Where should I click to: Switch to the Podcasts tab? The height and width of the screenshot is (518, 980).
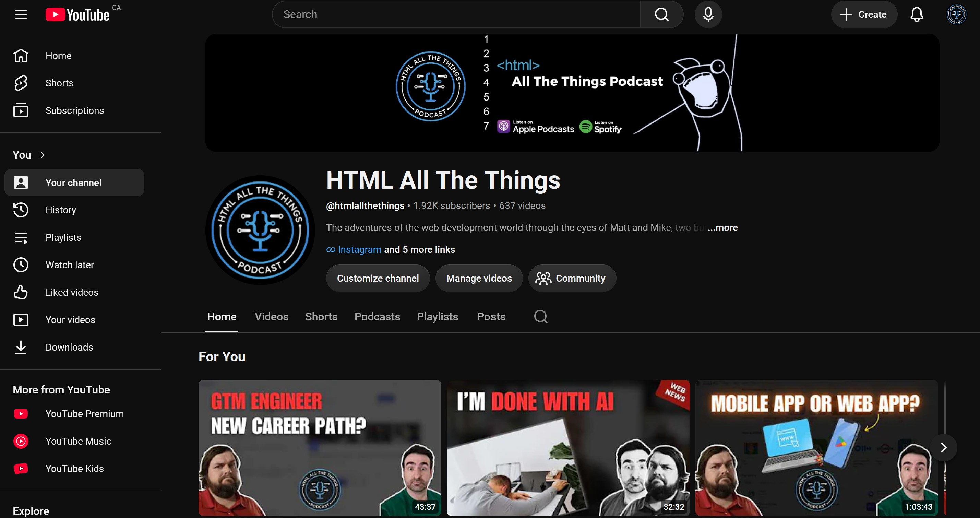tap(378, 317)
